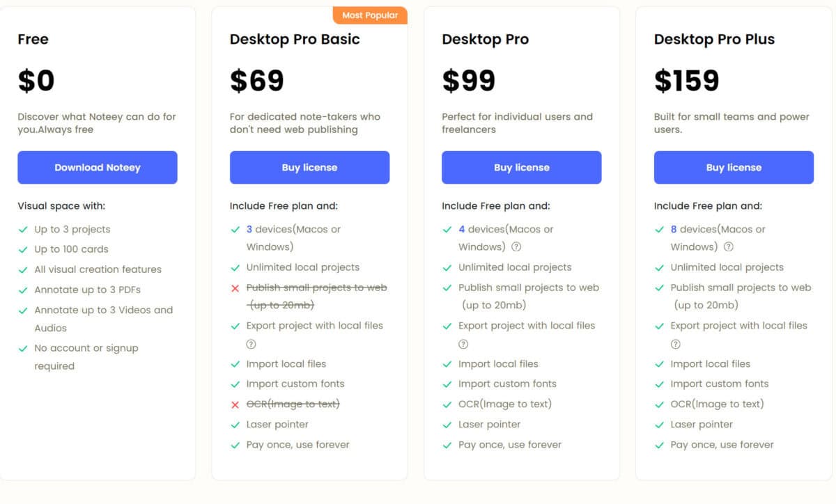836x504 pixels.
Task: Click Pay once, use forever in Desktop Pro
Action: pyautogui.click(x=510, y=445)
